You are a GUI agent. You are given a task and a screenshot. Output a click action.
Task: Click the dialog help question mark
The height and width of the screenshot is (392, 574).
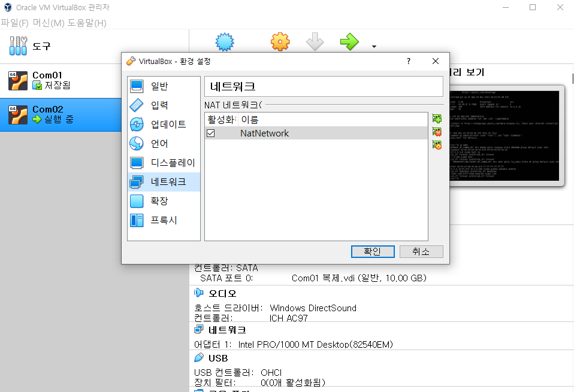coord(409,61)
